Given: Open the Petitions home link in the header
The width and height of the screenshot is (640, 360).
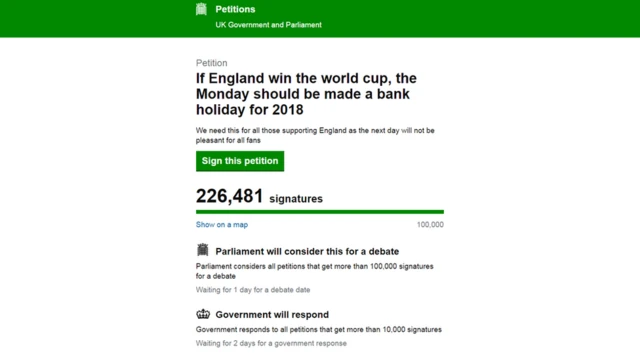Looking at the screenshot, I should [x=235, y=9].
